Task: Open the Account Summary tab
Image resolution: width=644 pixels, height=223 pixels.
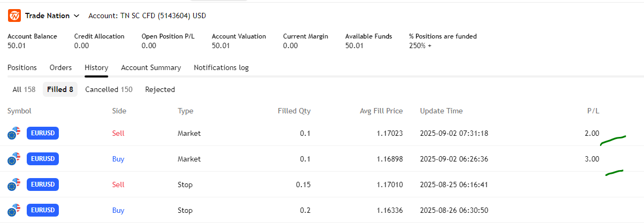Action: pyautogui.click(x=151, y=67)
